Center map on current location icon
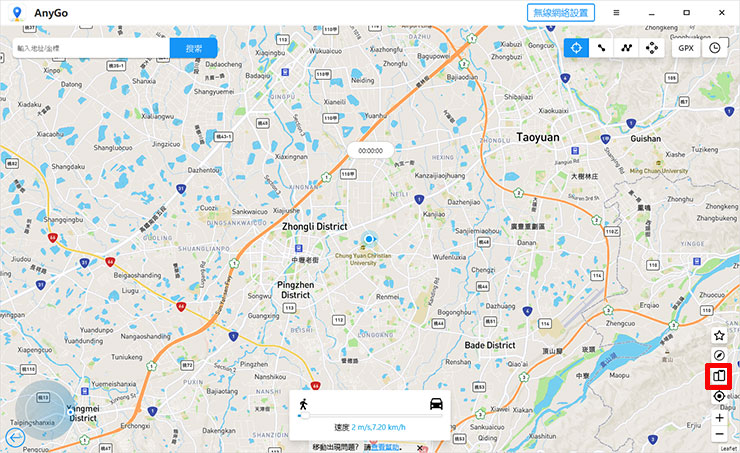 tap(719, 396)
